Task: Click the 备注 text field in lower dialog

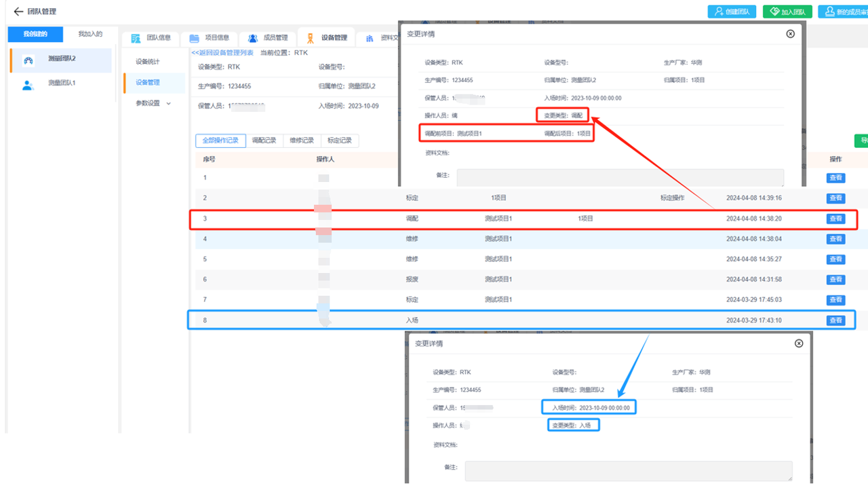Action: [x=628, y=471]
